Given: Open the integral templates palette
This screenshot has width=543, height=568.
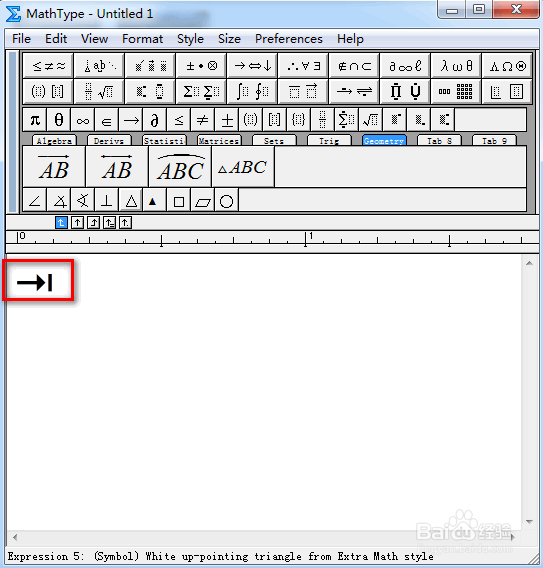Looking at the screenshot, I should [x=252, y=91].
